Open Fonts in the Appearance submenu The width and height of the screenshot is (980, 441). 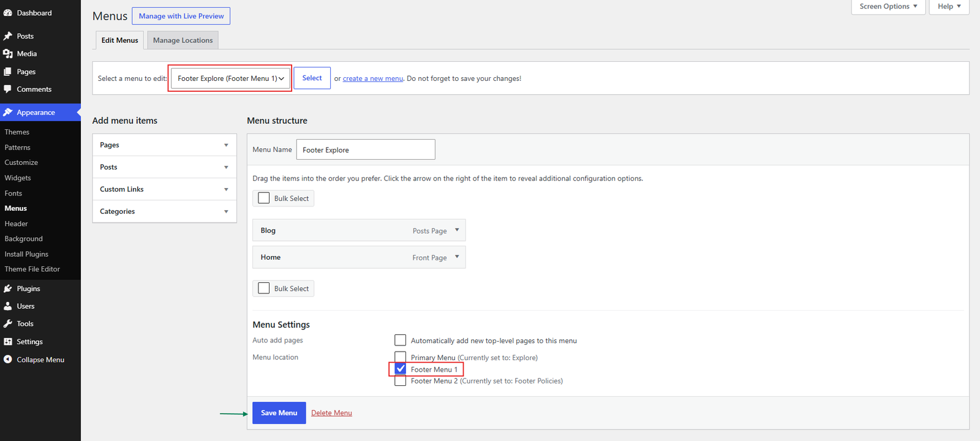coord(13,194)
